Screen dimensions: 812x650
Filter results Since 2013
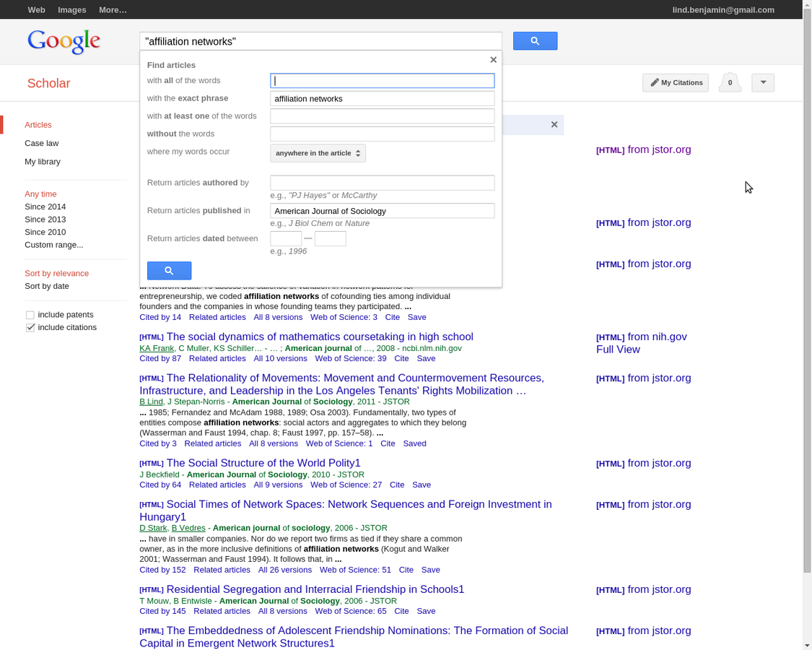(45, 220)
